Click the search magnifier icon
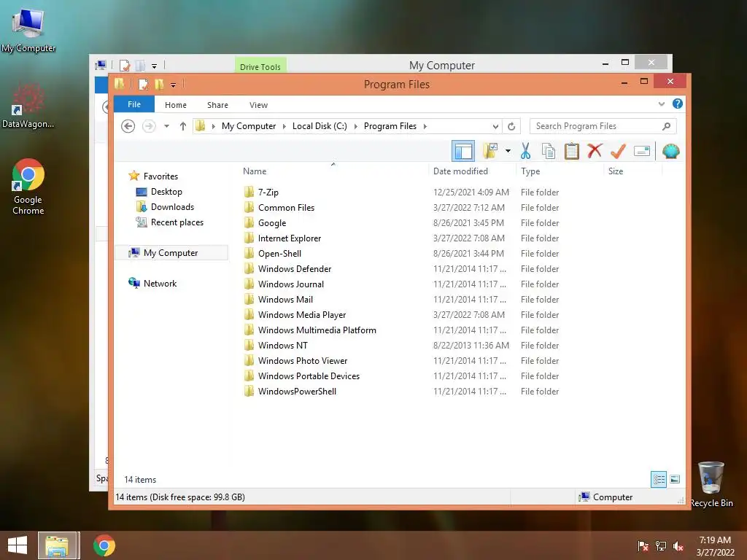The height and width of the screenshot is (560, 747). pos(667,126)
